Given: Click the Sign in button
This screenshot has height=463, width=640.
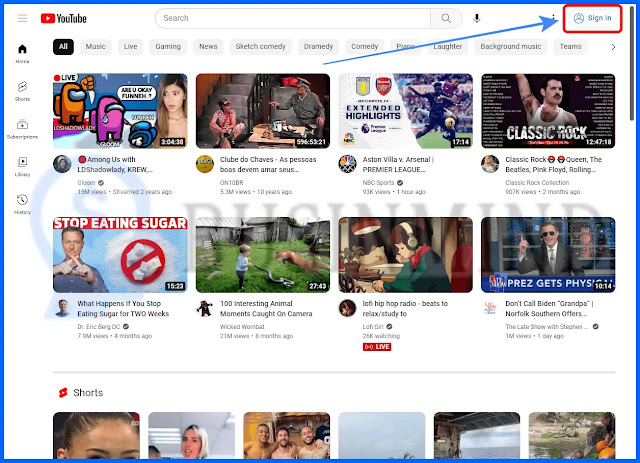Looking at the screenshot, I should tap(593, 18).
